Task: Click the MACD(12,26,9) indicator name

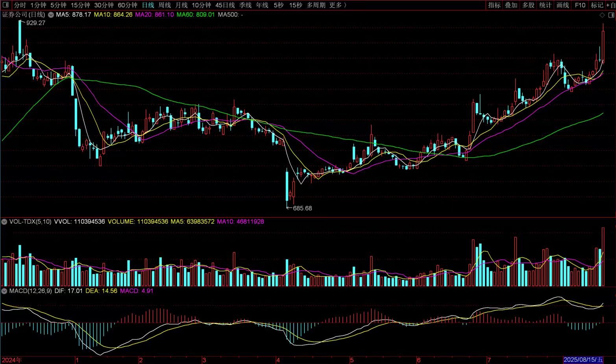Action: tap(31, 291)
